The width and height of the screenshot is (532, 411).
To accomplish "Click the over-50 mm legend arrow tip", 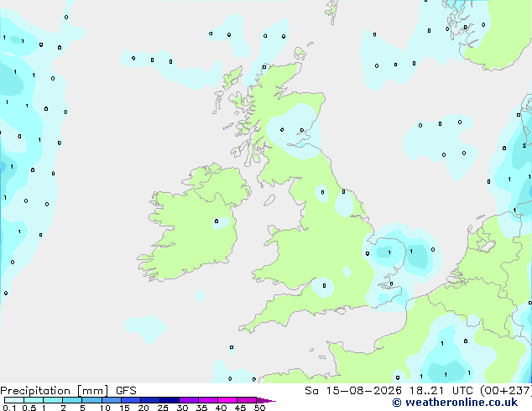I will click(x=266, y=400).
